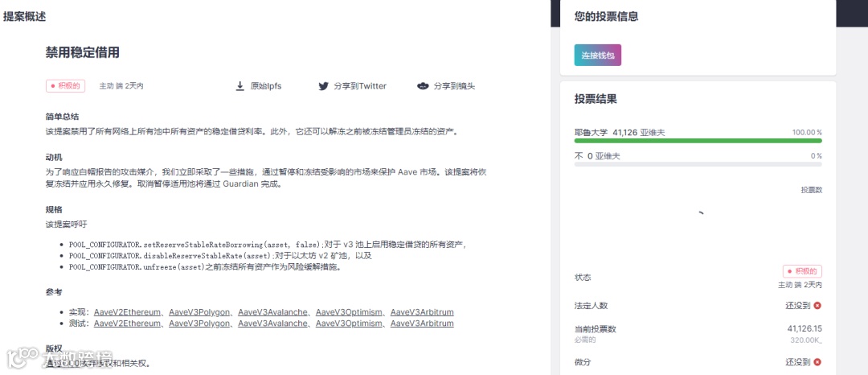Click the 投票数 text link
This screenshot has width=868, height=375.
click(x=811, y=189)
